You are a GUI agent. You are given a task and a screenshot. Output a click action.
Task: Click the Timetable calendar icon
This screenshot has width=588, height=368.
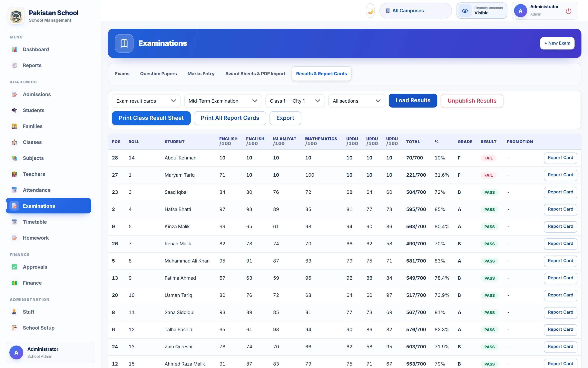click(x=14, y=222)
